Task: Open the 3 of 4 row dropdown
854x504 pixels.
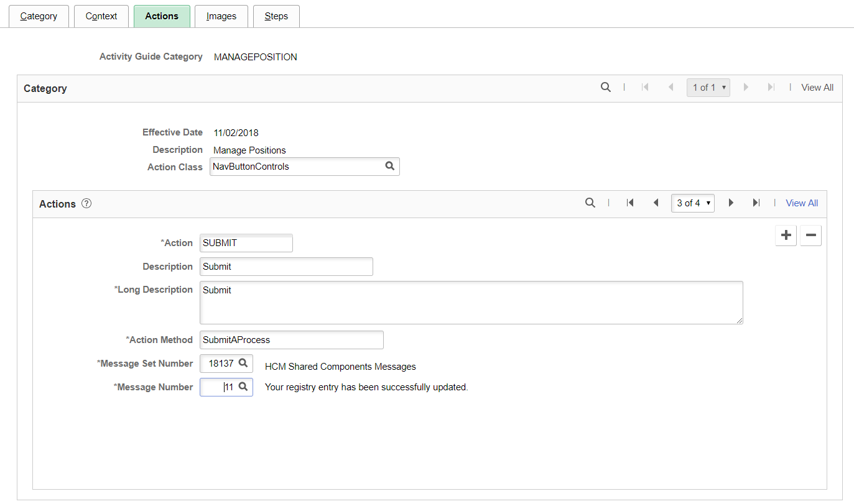Action: coord(693,203)
